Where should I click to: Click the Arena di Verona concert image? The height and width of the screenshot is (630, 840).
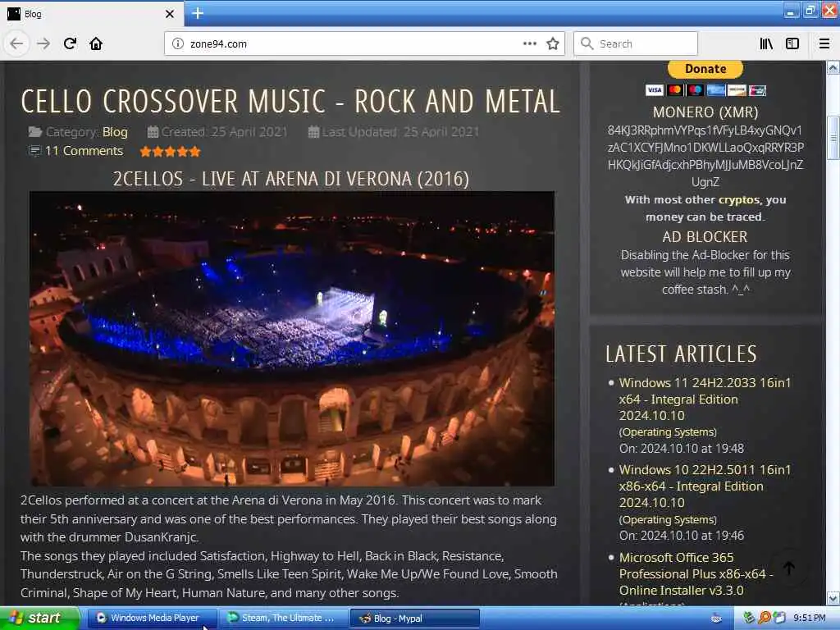[292, 339]
